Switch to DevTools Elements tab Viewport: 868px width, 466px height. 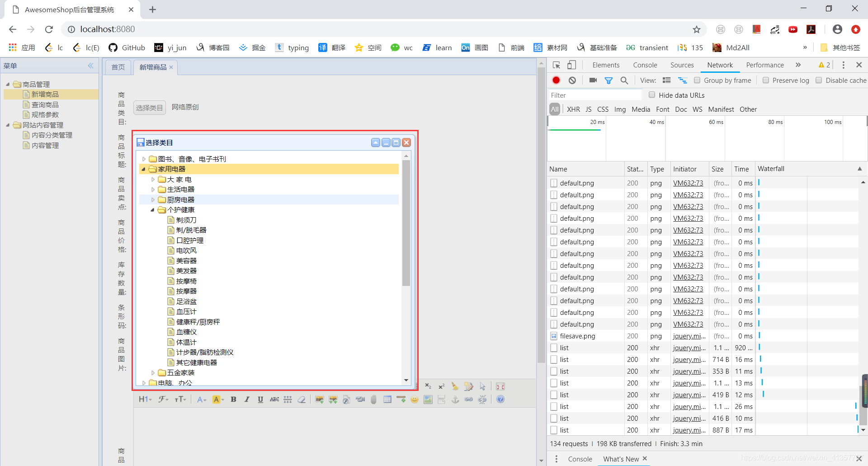(x=606, y=65)
